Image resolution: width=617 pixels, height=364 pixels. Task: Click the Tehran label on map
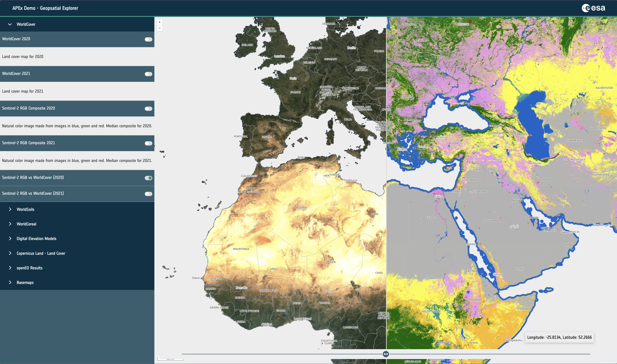537,163
